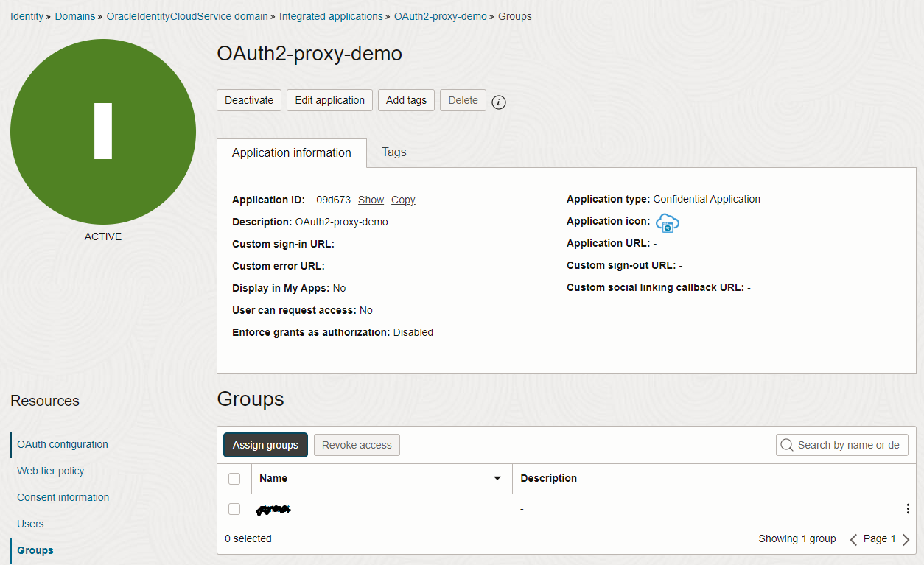Viewport: 924px width, 565px height.
Task: Click the Delete button
Action: pyautogui.click(x=463, y=100)
